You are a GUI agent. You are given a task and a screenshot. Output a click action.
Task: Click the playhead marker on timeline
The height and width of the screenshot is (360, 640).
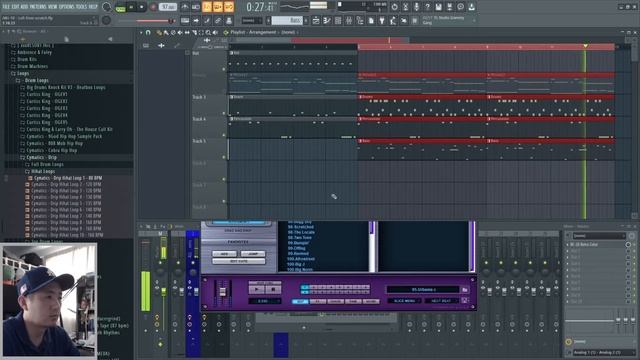[x=585, y=46]
